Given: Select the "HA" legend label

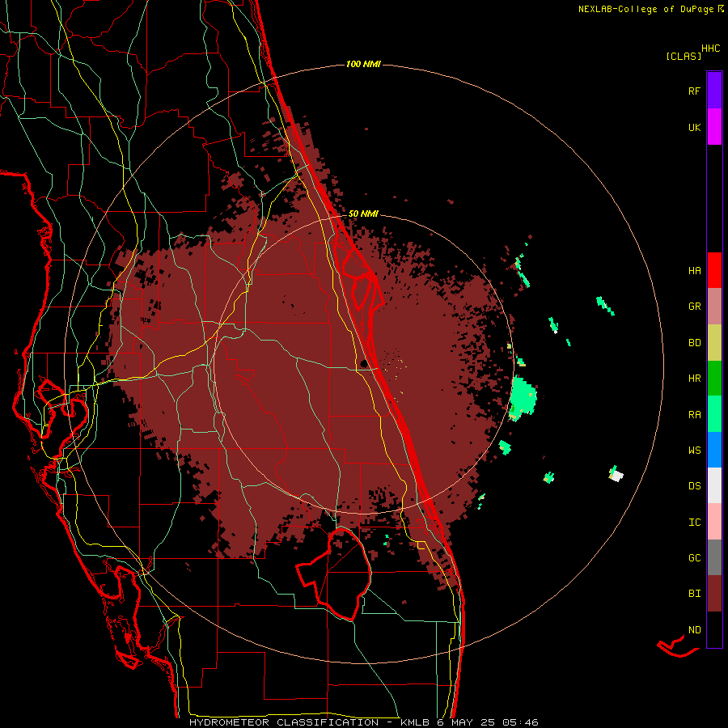Looking at the screenshot, I should click(694, 271).
